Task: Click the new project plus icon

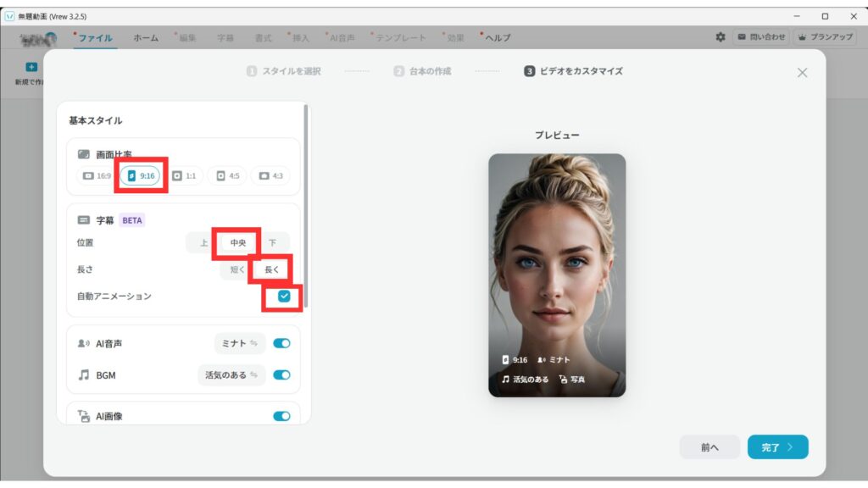Action: (x=31, y=67)
